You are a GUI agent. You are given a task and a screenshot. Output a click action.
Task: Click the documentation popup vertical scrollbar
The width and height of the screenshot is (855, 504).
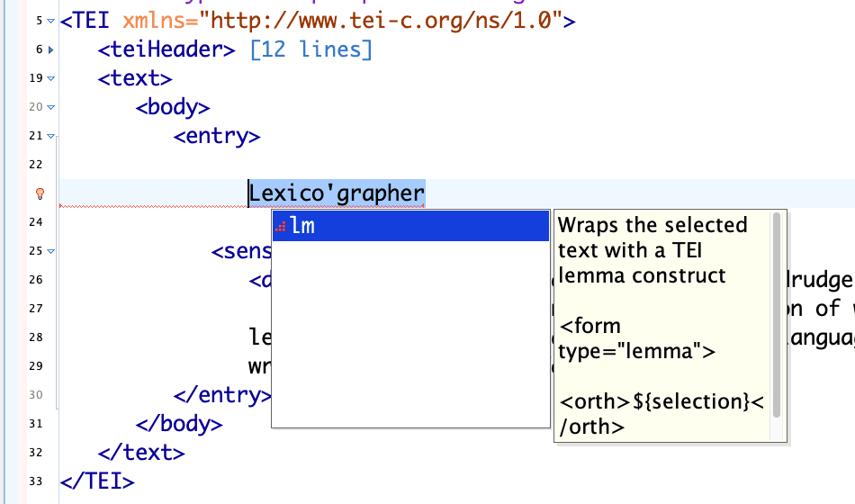(776, 315)
